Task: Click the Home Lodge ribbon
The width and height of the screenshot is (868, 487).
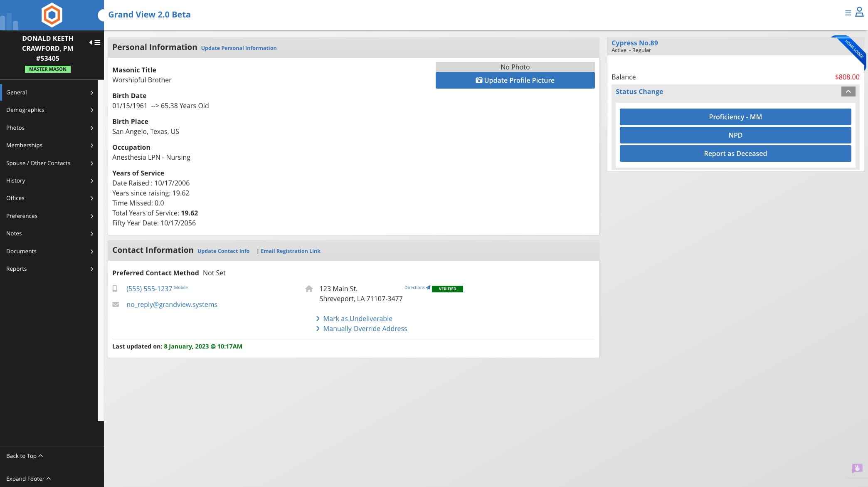Action: pos(852,51)
